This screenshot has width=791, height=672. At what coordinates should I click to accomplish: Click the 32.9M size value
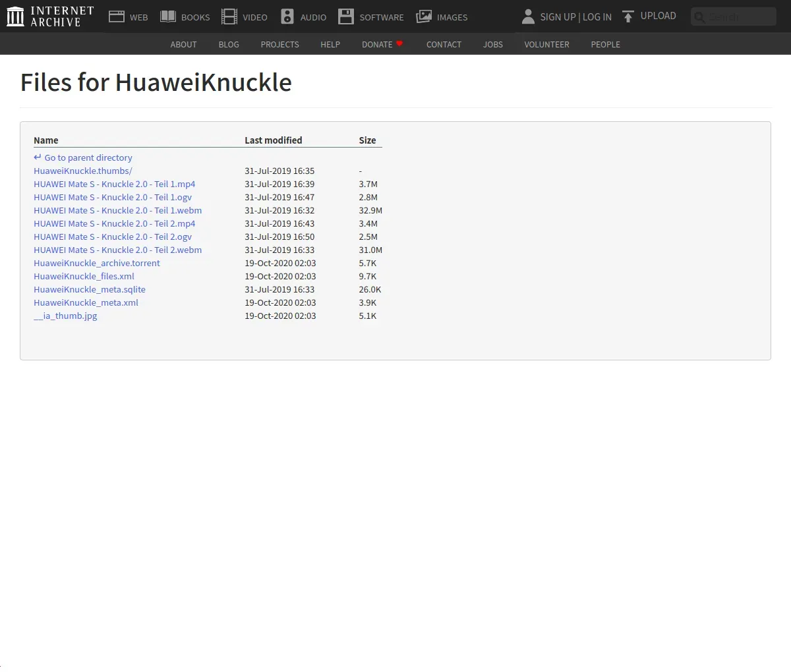[x=370, y=210]
